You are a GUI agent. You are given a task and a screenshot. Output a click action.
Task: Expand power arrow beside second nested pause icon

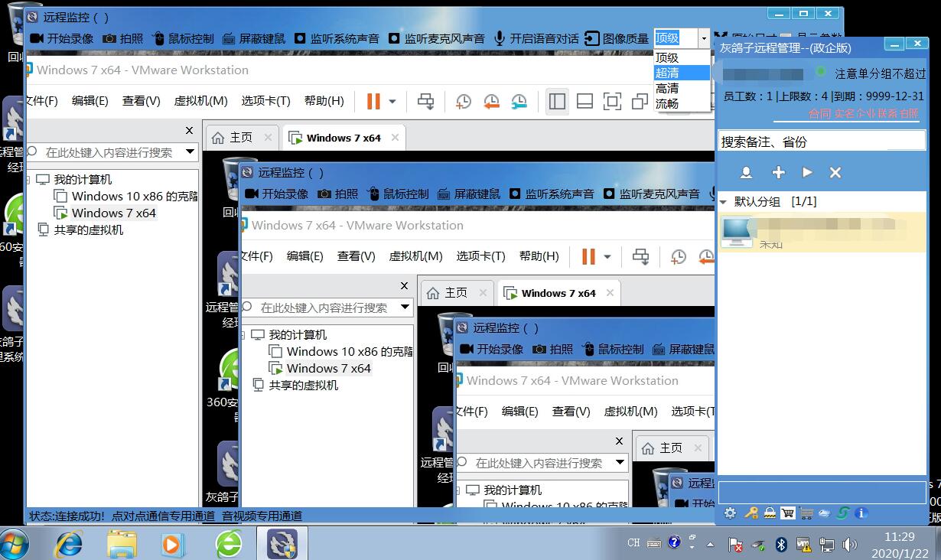point(607,256)
